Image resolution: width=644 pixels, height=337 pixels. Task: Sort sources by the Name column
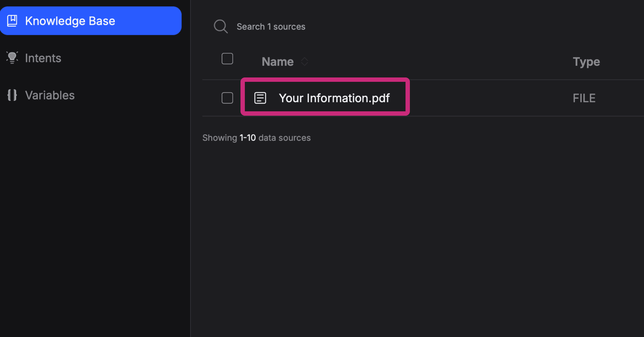(x=277, y=61)
